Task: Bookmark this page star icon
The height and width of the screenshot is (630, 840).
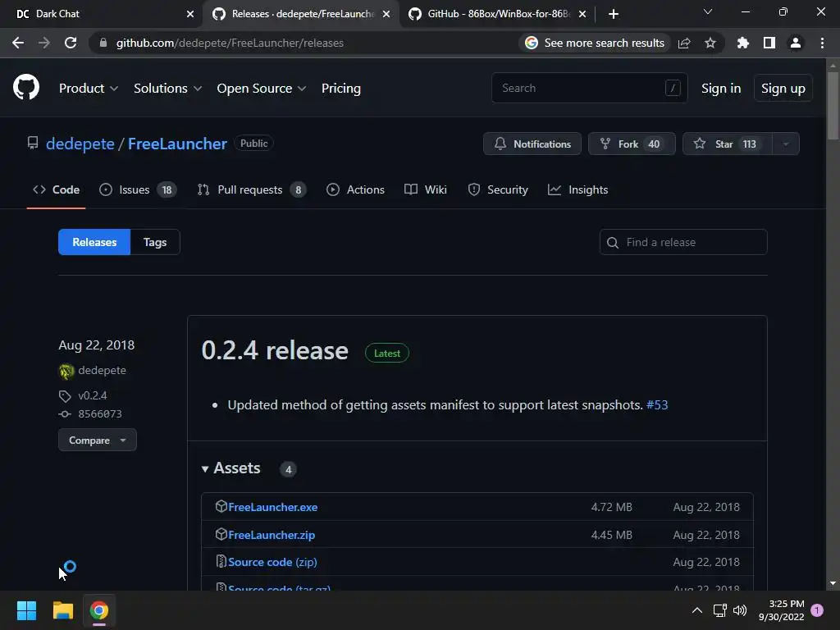Action: 710,43
